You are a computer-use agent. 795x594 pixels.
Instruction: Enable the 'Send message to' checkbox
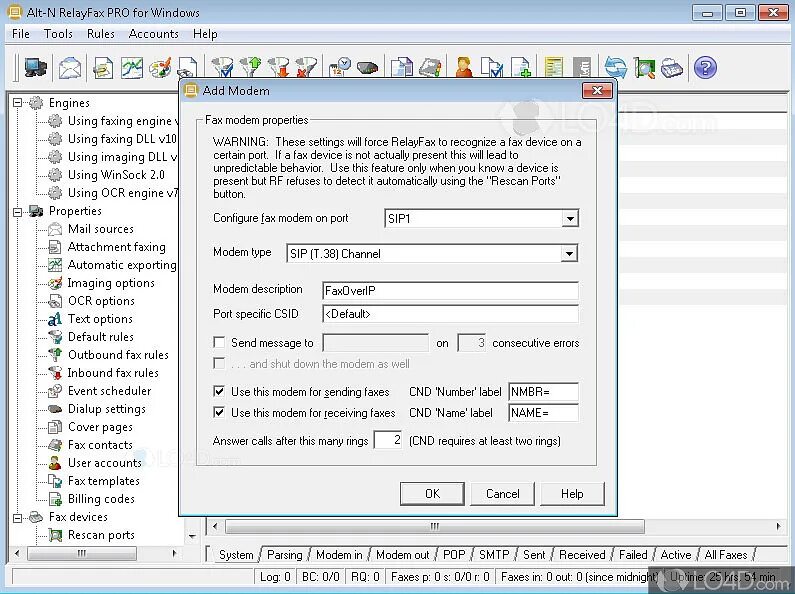(x=219, y=343)
